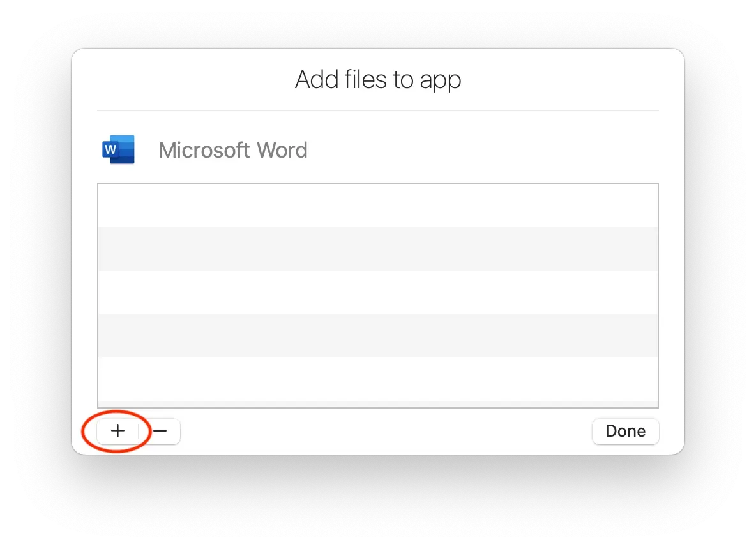Tap the − symbol inside the remove button
The image size is (756, 549).
[x=160, y=431]
